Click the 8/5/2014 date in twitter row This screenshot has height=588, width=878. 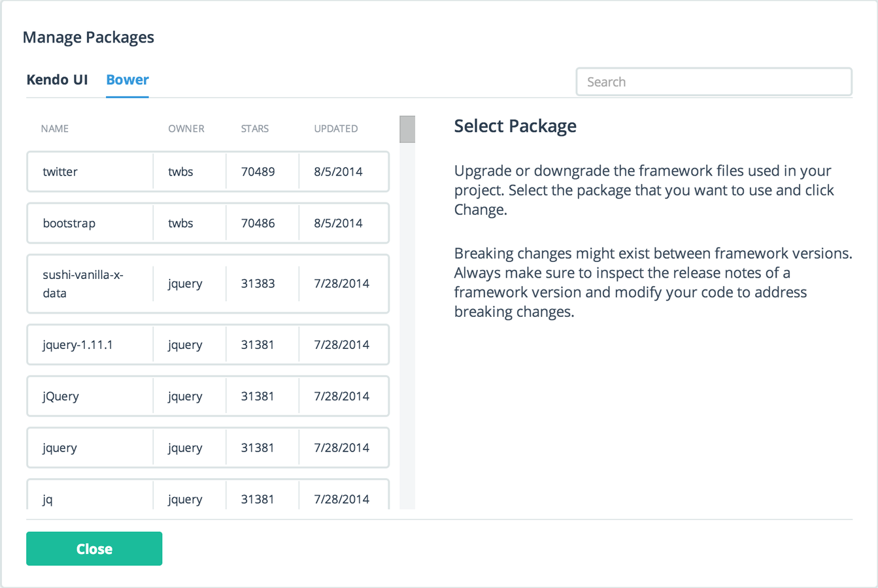pyautogui.click(x=338, y=172)
